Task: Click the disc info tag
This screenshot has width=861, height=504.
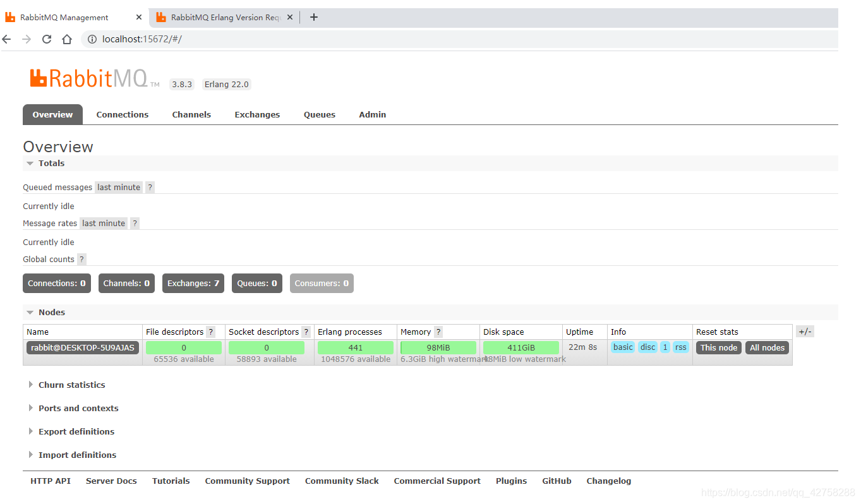Action: pos(647,347)
